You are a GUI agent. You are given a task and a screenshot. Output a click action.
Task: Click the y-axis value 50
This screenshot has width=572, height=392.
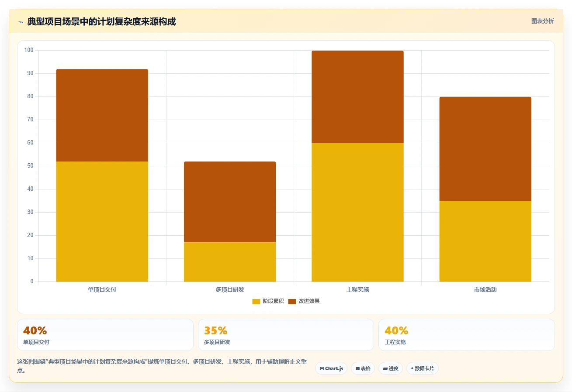(x=30, y=166)
